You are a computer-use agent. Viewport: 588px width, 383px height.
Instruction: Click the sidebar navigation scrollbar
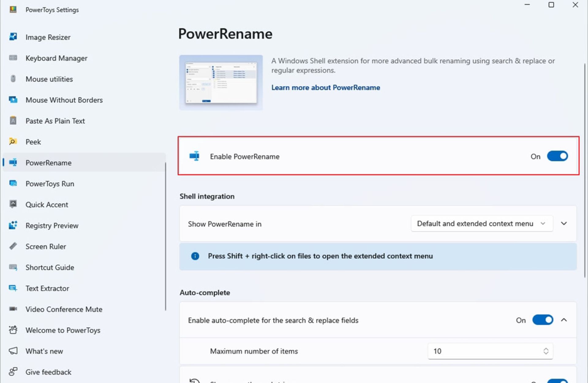coord(166,236)
